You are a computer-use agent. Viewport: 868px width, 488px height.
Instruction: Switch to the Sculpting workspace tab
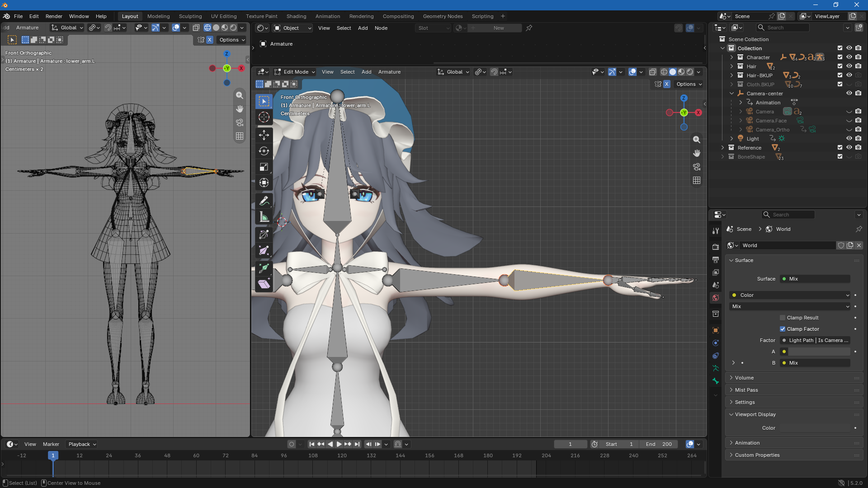click(x=190, y=16)
